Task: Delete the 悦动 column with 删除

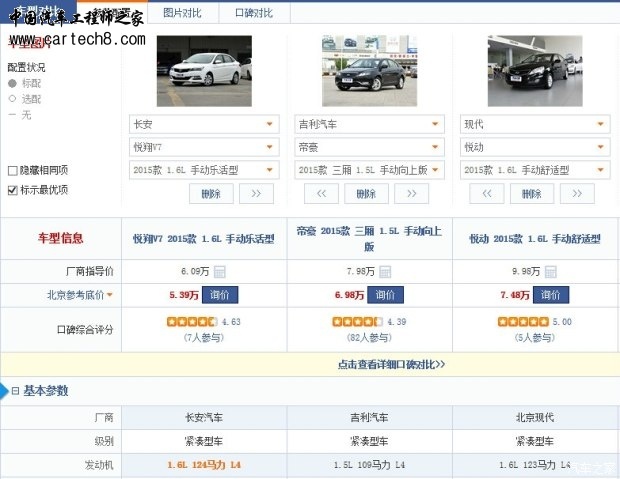Action: pos(532,194)
